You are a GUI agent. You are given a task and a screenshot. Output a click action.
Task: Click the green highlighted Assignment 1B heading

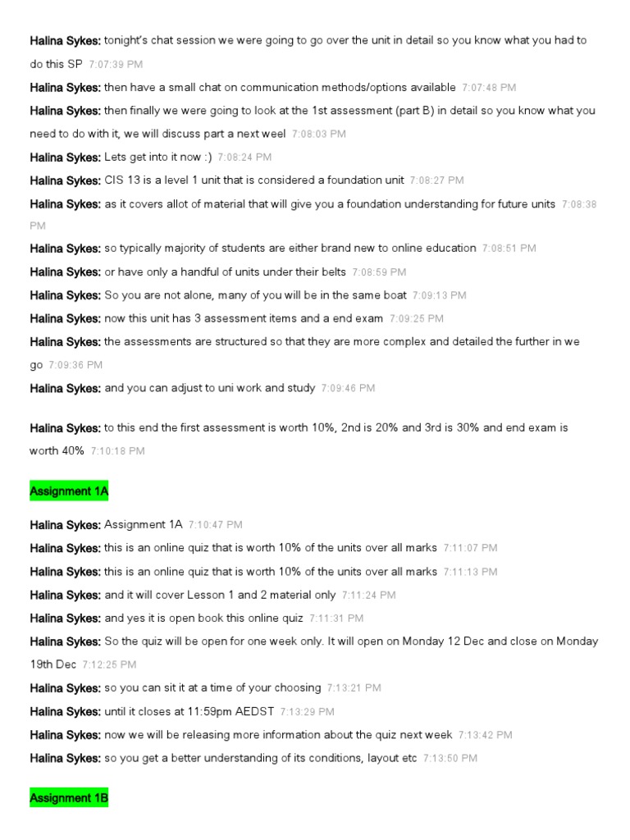[x=69, y=797]
